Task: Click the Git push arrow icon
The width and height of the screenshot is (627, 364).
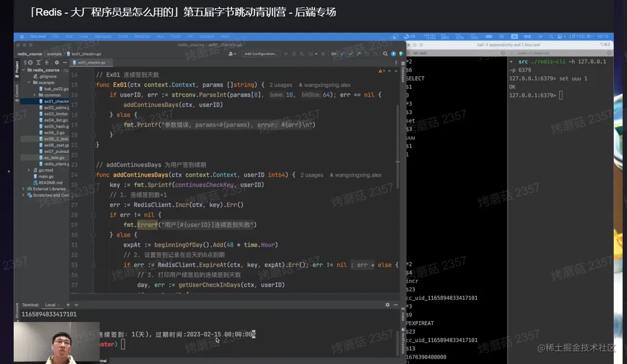Action: tap(358, 54)
